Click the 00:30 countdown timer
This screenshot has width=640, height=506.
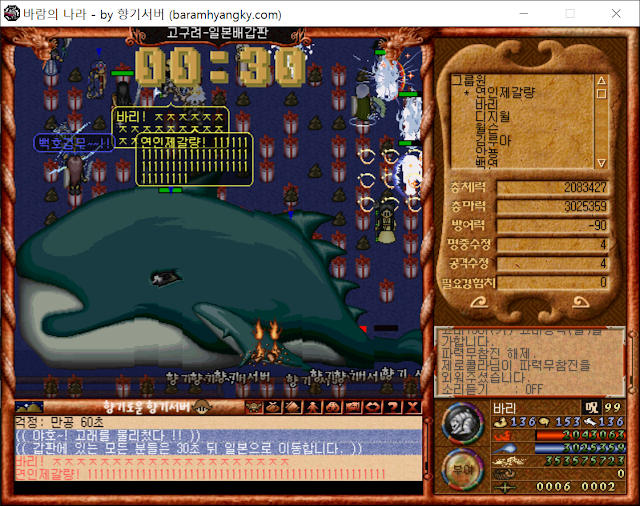coord(220,66)
